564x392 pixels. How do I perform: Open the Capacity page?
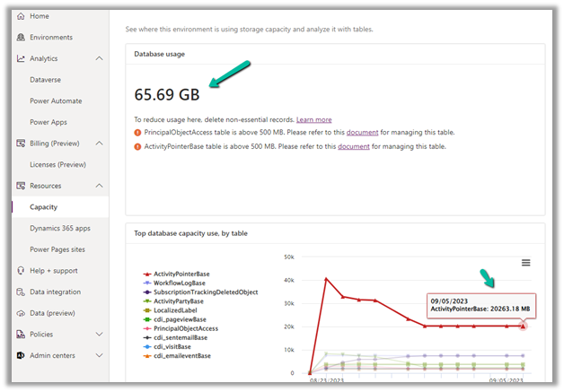43,207
